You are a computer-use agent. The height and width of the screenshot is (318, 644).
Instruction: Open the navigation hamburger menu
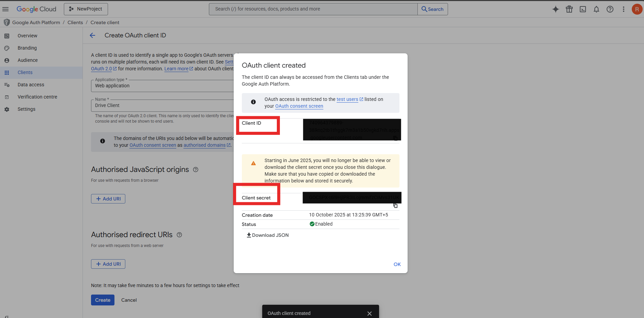coord(5,9)
